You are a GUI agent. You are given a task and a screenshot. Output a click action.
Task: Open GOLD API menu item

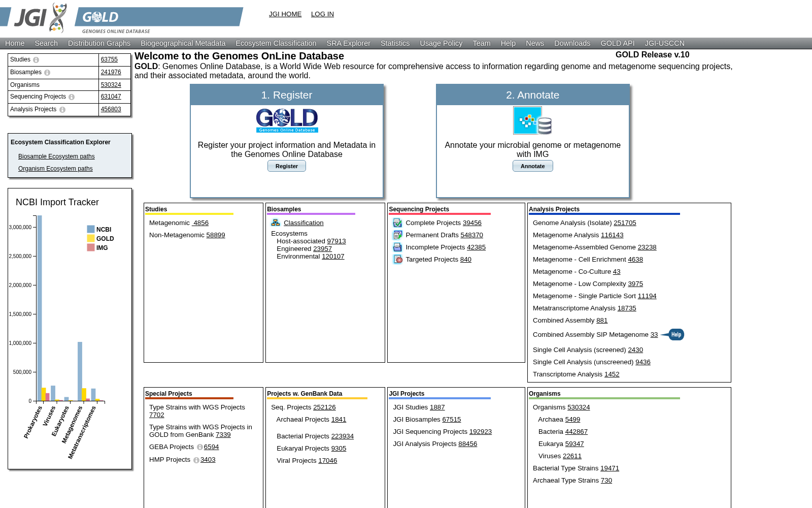[x=618, y=43]
